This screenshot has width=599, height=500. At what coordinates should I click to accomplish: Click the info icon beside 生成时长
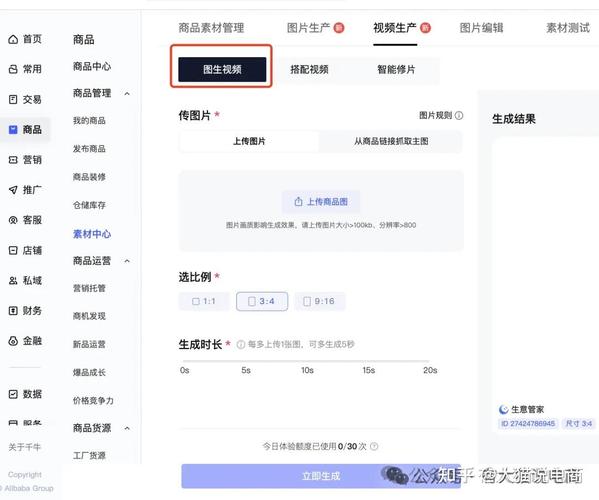tap(241, 345)
